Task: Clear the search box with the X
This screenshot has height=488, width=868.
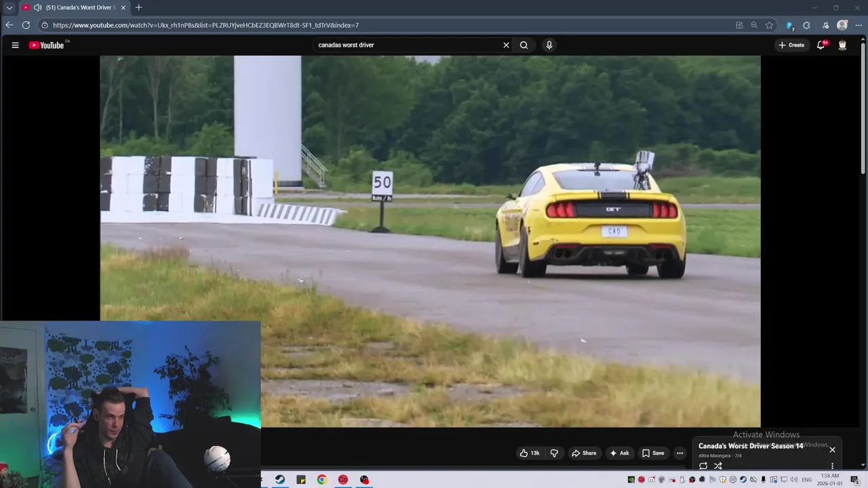Action: pos(506,45)
